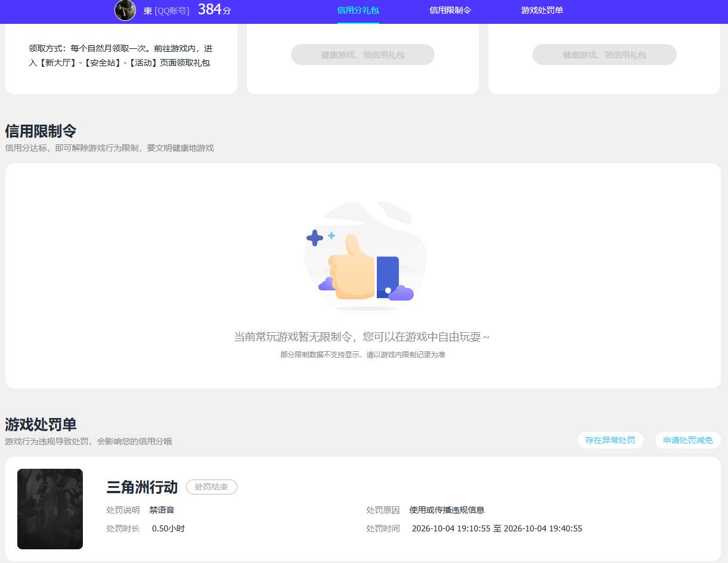The width and height of the screenshot is (728, 563).
Task: Click 信用分达标 subtitle text
Action: click(109, 148)
